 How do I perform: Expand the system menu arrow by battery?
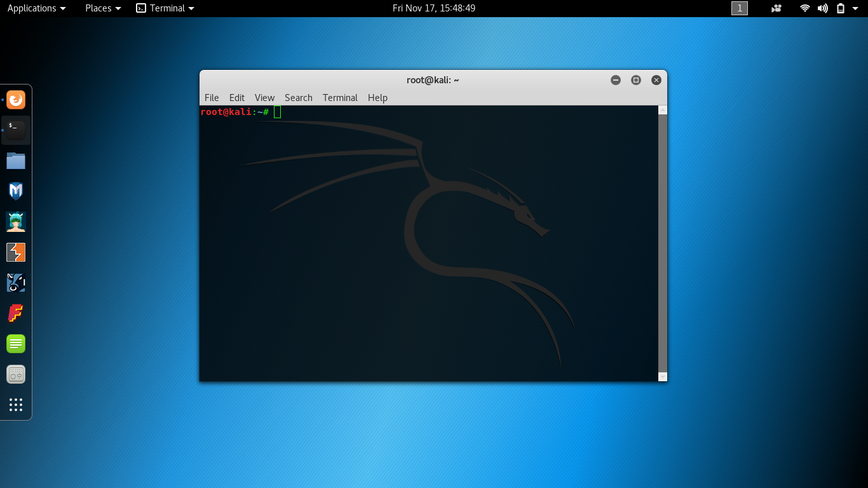[855, 8]
